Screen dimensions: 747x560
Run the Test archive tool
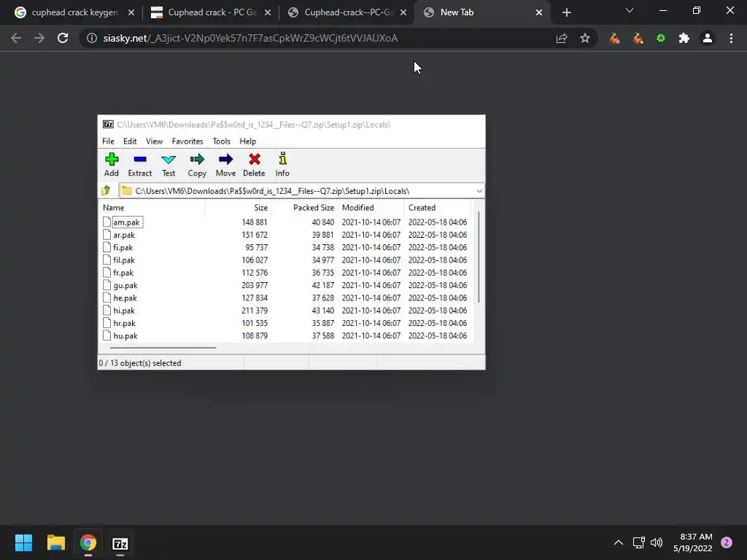169,164
